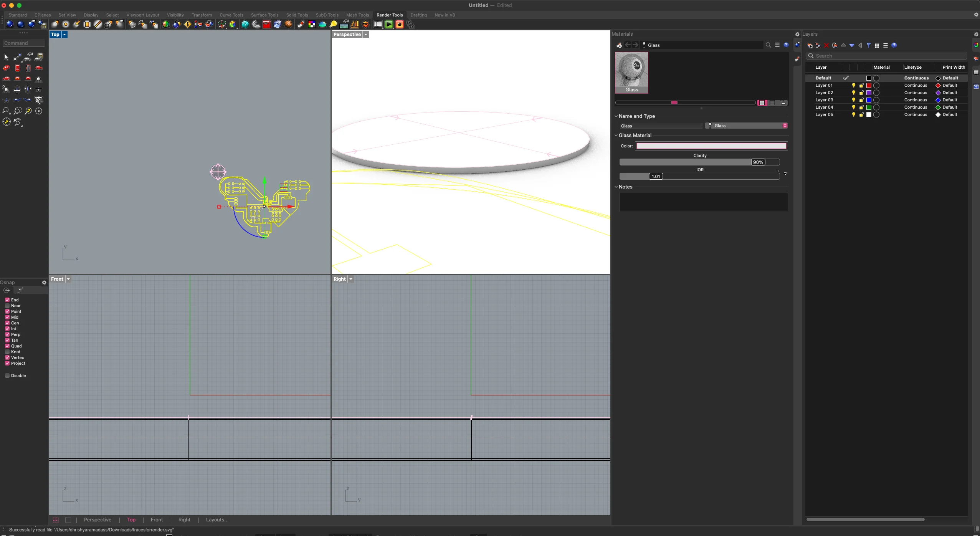Screen dimensions: 980x536
Task: Open the Solid Tools tab
Action: (x=297, y=15)
